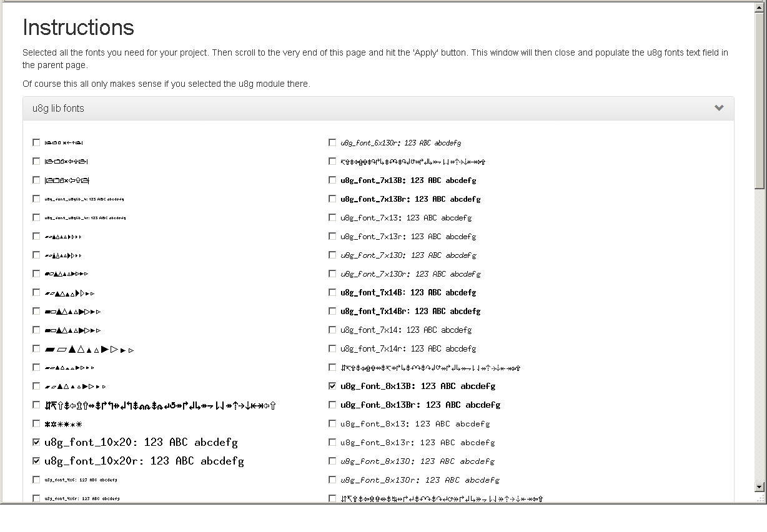Uncheck the u8g_font_10x20r checkbox
Screen dimensions: 767x532
tap(36, 461)
